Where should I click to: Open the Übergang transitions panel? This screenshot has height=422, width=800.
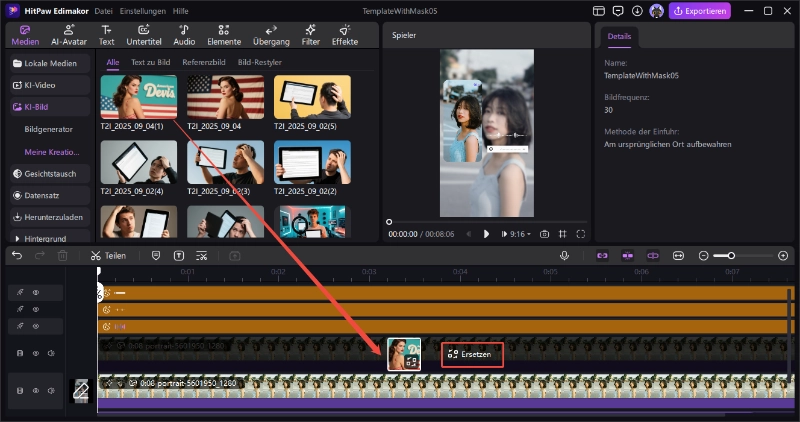tap(271, 35)
